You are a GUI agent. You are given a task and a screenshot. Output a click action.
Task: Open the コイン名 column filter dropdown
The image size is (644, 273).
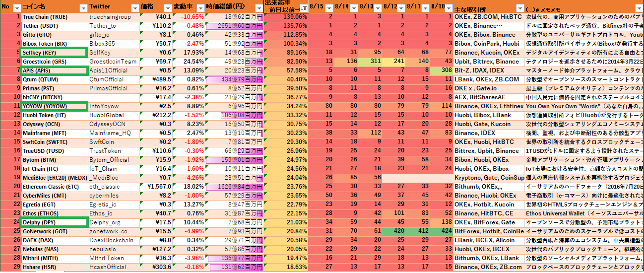(x=83, y=8)
